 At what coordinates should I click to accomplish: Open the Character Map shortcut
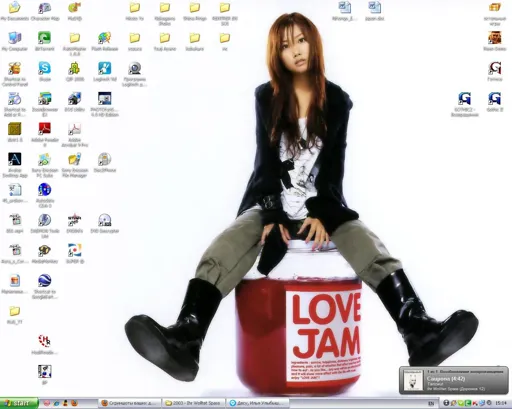(44, 7)
